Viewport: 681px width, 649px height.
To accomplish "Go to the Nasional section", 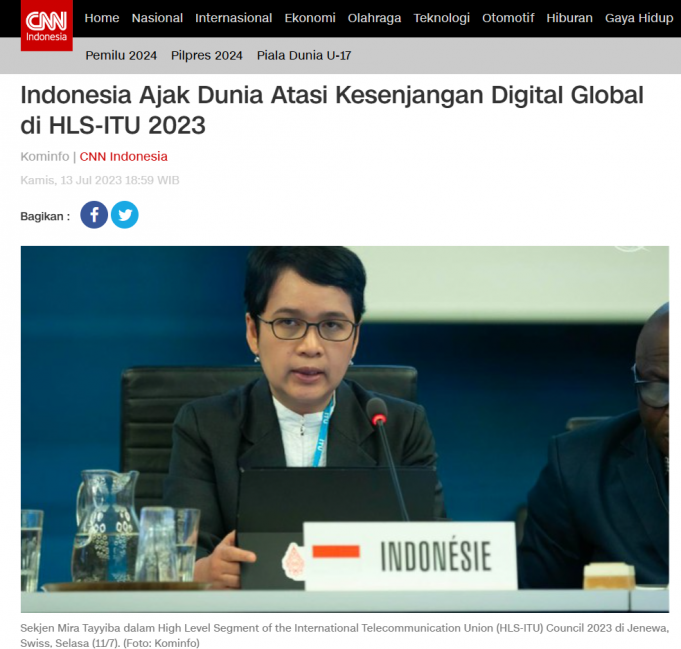I will pyautogui.click(x=157, y=18).
